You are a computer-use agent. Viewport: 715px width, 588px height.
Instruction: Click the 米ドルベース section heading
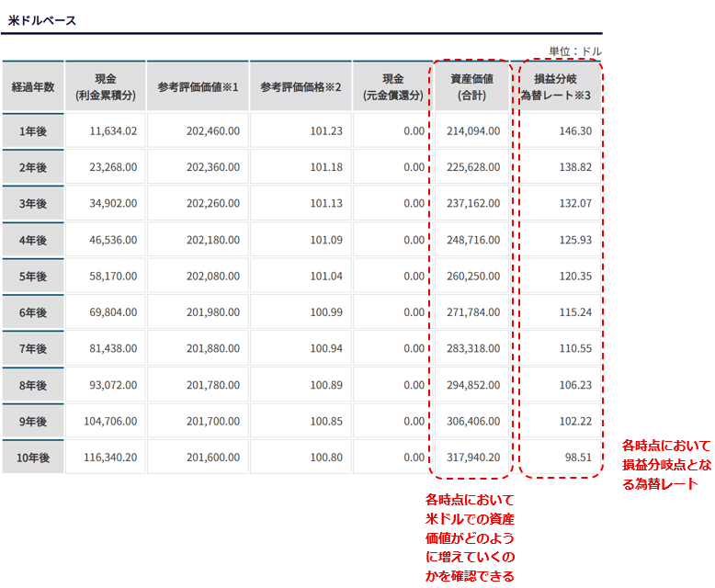42,20
